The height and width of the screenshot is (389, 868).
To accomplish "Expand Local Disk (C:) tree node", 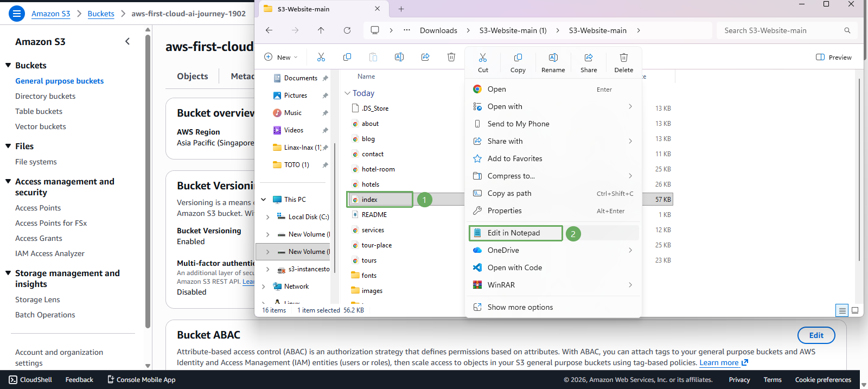I will click(x=268, y=217).
